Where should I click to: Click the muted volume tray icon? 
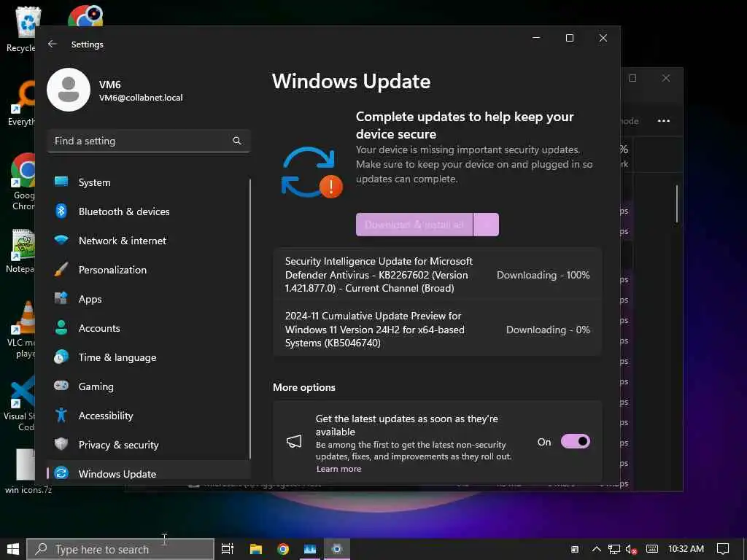[x=632, y=550]
